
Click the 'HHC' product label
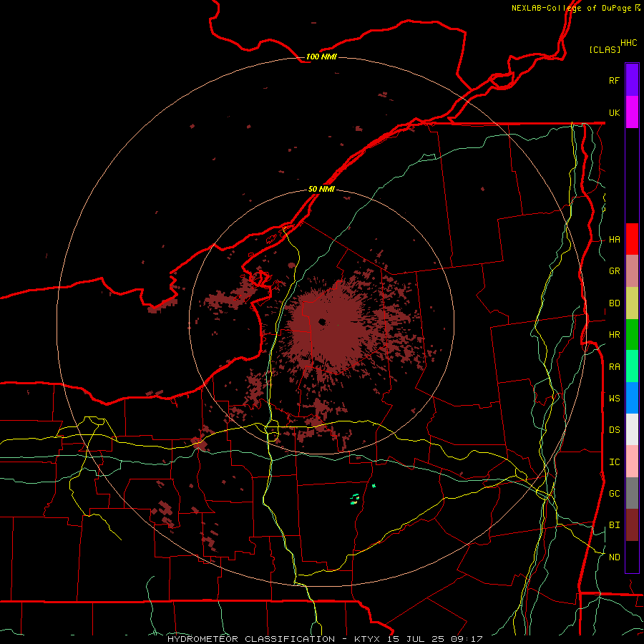pos(628,43)
